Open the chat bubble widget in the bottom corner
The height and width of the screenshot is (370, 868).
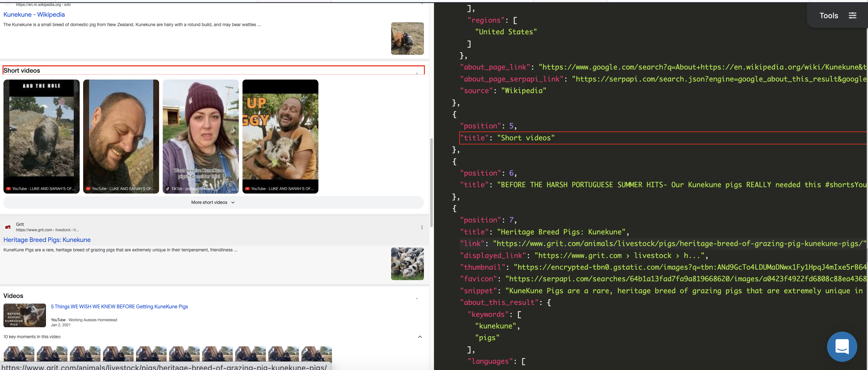coord(842,346)
